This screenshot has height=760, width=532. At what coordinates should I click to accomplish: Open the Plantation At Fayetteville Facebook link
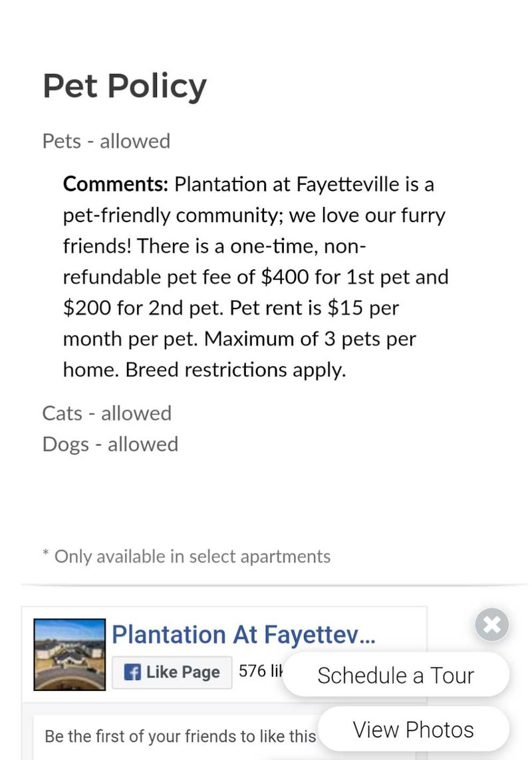pyautogui.click(x=243, y=635)
